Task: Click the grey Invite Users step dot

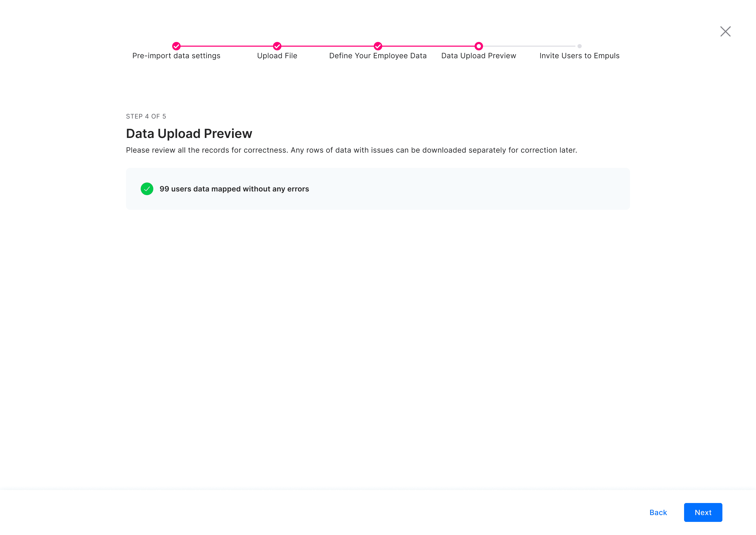Action: click(579, 46)
